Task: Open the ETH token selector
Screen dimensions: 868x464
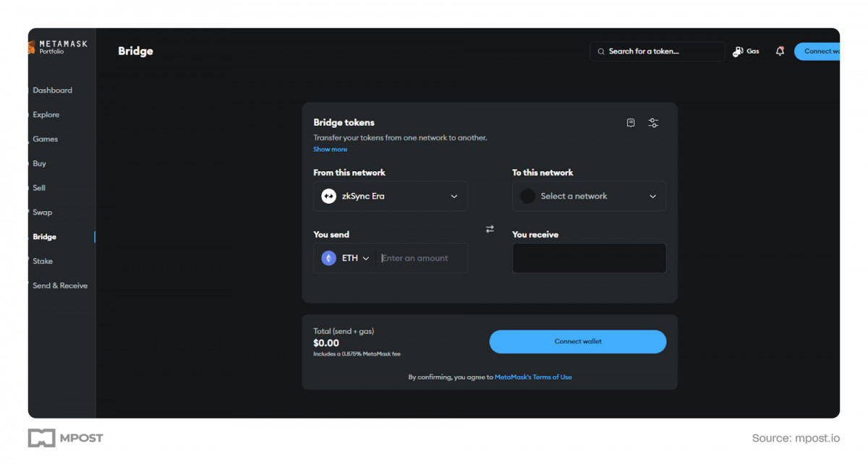Action: tap(346, 258)
